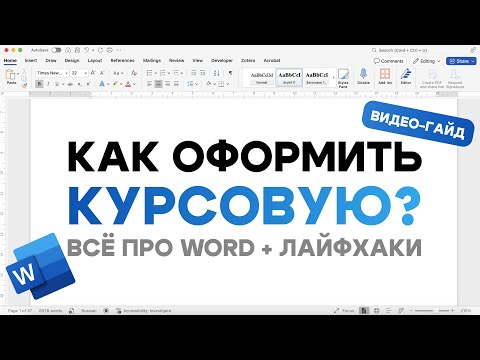Toggle Superscript formatting
This screenshot has height=360, width=480.
click(x=88, y=84)
